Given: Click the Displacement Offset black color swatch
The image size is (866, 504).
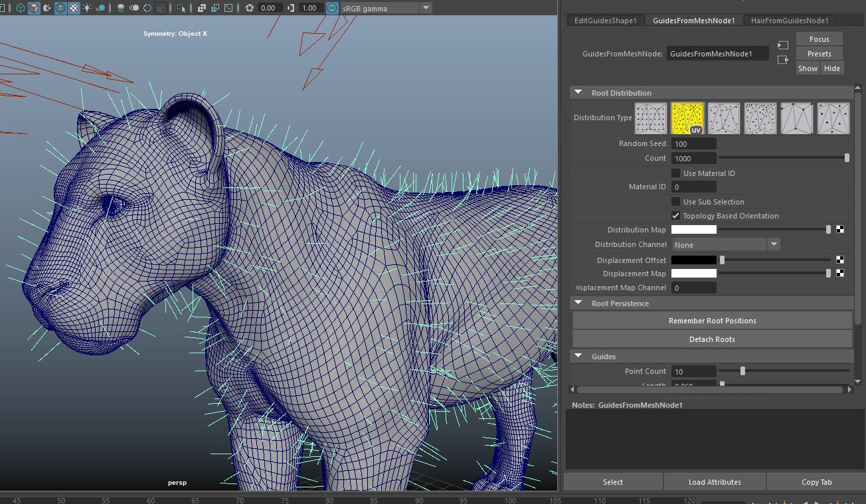Looking at the screenshot, I should pyautogui.click(x=693, y=260).
